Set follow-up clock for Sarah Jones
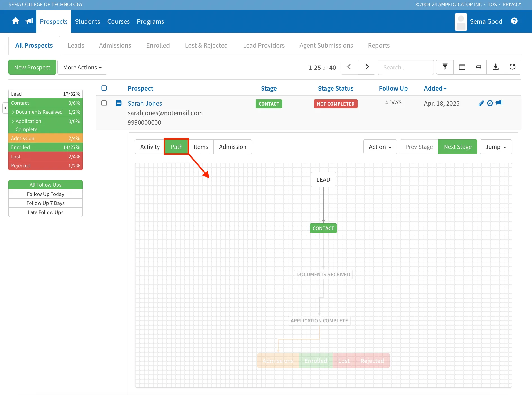Image resolution: width=532 pixels, height=395 pixels. [490, 103]
